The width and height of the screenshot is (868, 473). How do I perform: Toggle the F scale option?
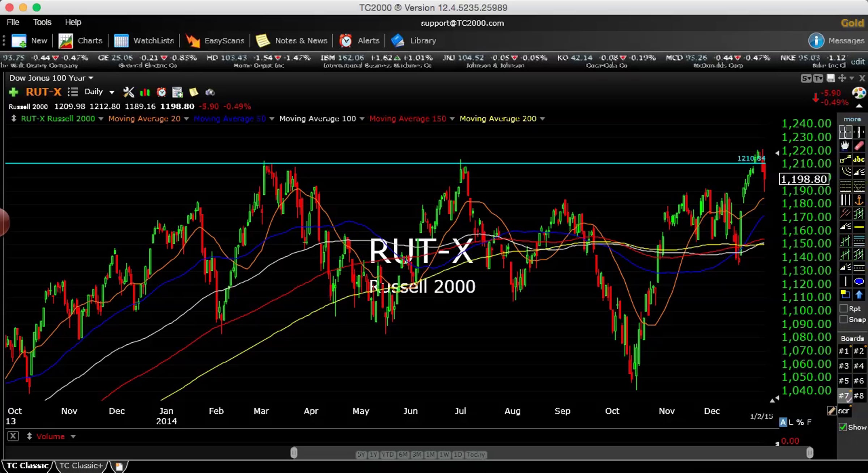809,422
